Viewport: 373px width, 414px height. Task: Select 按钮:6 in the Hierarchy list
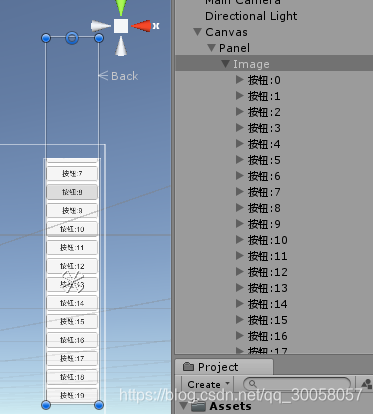264,176
